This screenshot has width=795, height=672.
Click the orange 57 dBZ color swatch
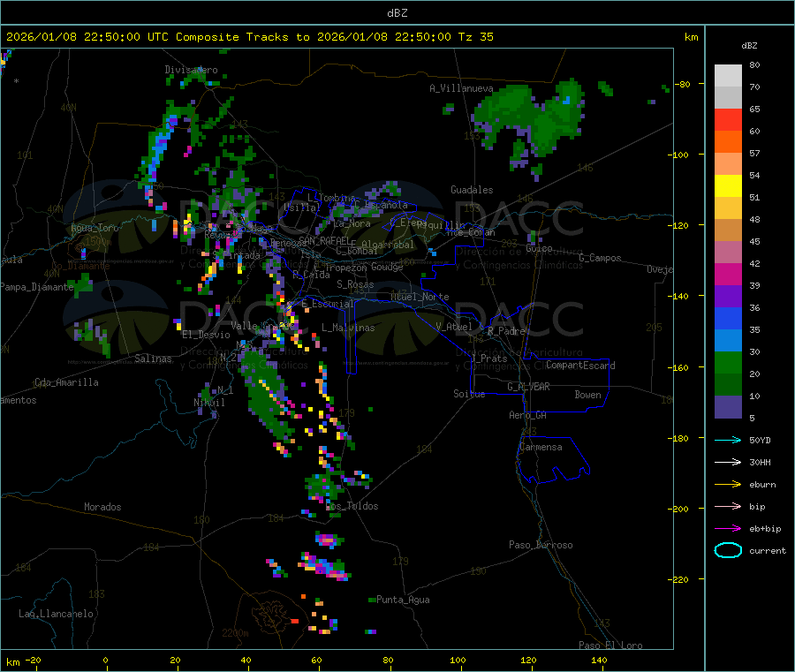(x=728, y=142)
